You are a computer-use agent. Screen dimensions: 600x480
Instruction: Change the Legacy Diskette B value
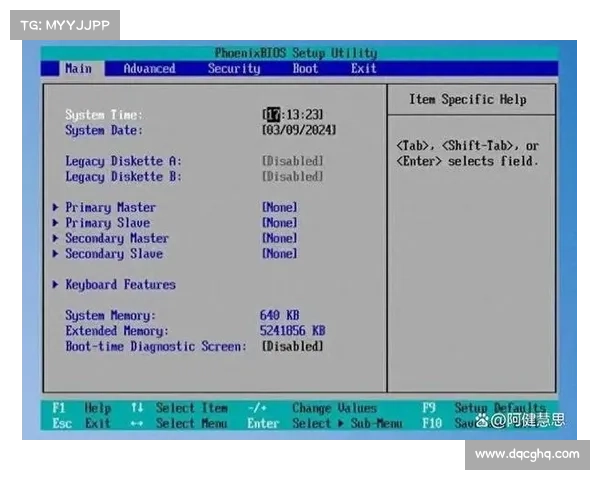pyautogui.click(x=292, y=177)
